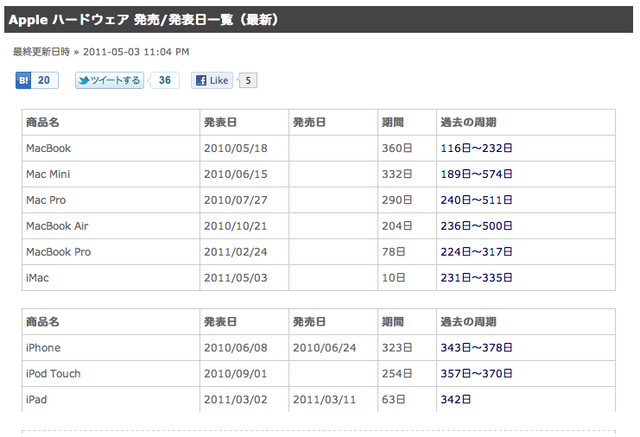This screenshot has height=437, width=640.
Task: Click the Facebook Like button
Action: pyautogui.click(x=212, y=80)
